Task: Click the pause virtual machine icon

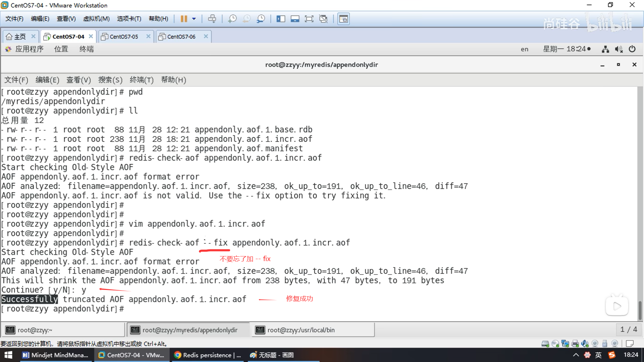Action: point(183,19)
